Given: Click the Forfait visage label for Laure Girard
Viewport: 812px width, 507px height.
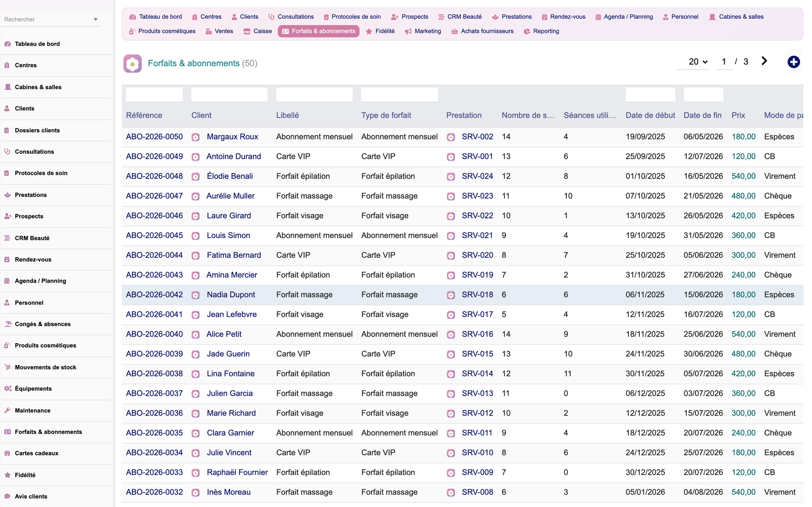Looking at the screenshot, I should 300,216.
